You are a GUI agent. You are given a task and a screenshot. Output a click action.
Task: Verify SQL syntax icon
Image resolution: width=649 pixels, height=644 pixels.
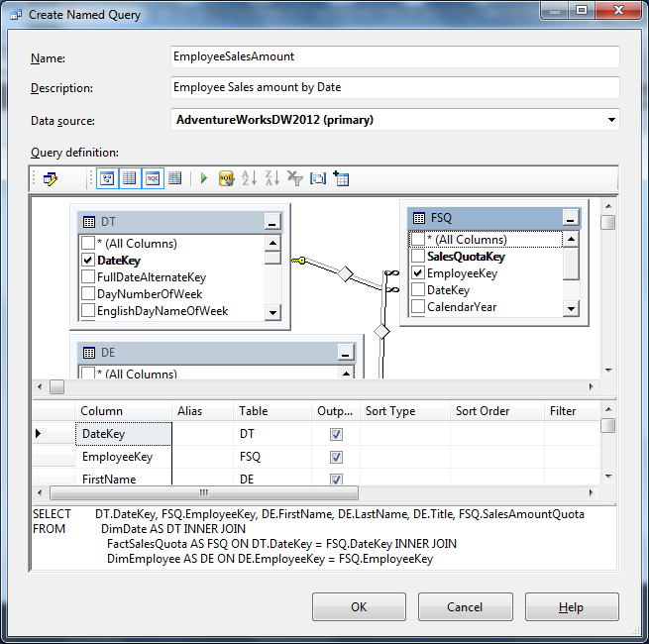pos(226,178)
